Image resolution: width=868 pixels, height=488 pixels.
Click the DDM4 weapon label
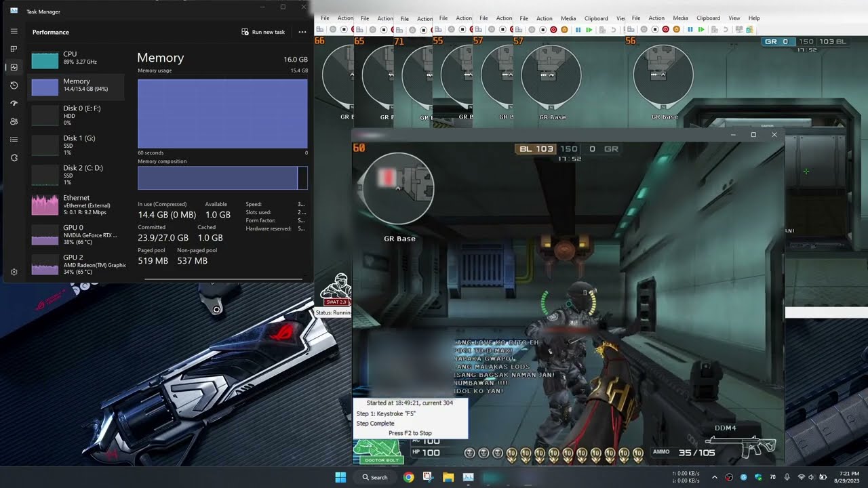coord(725,428)
